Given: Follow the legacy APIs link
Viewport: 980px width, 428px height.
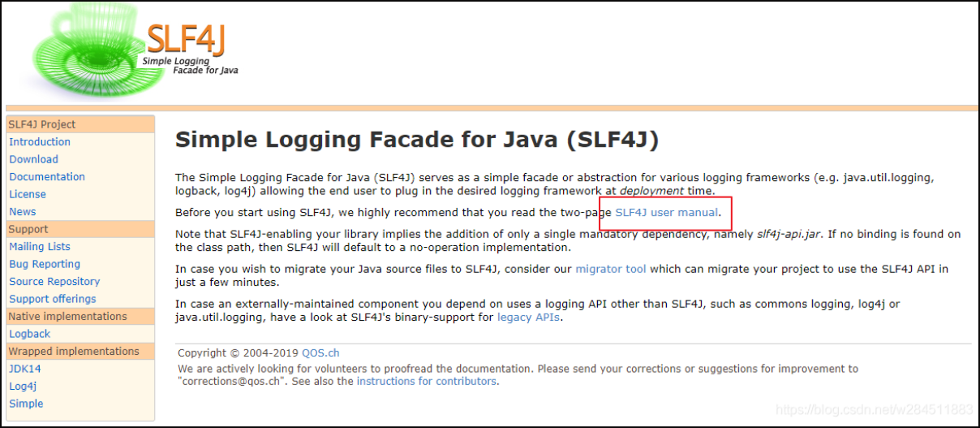Looking at the screenshot, I should (528, 318).
